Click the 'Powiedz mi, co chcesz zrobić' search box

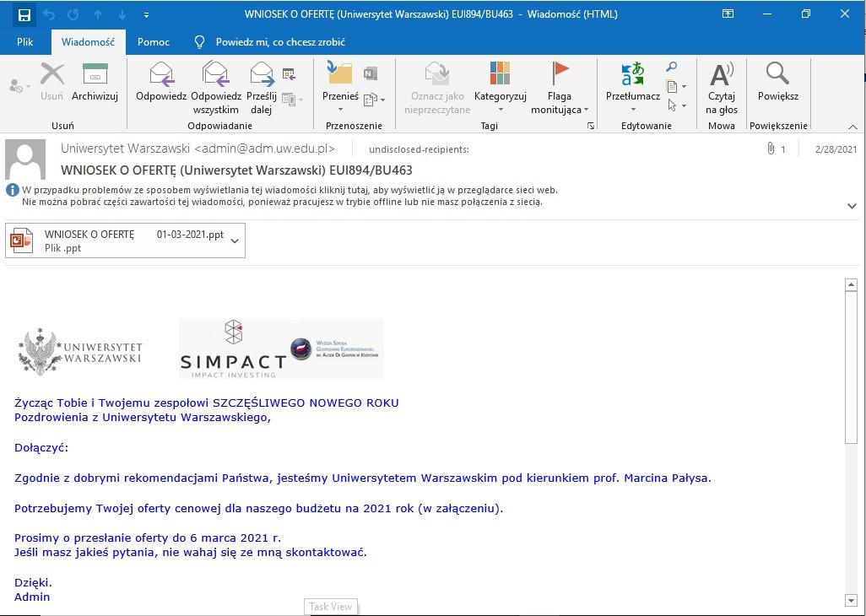(x=279, y=42)
